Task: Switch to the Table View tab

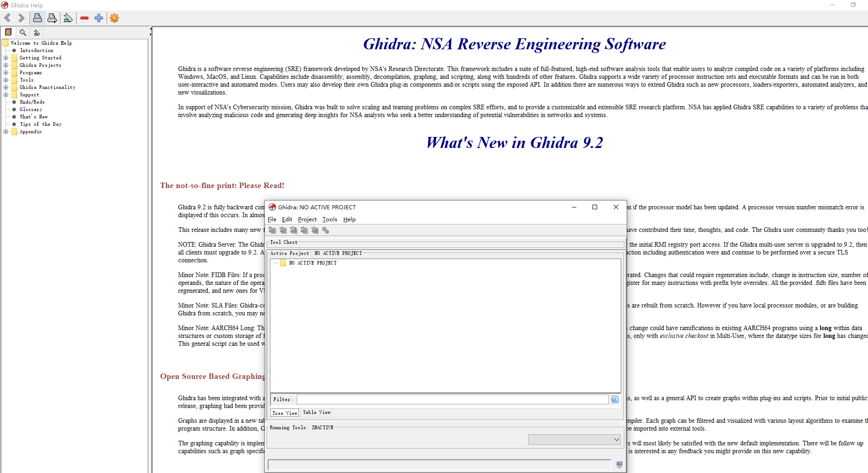Action: pyautogui.click(x=317, y=413)
